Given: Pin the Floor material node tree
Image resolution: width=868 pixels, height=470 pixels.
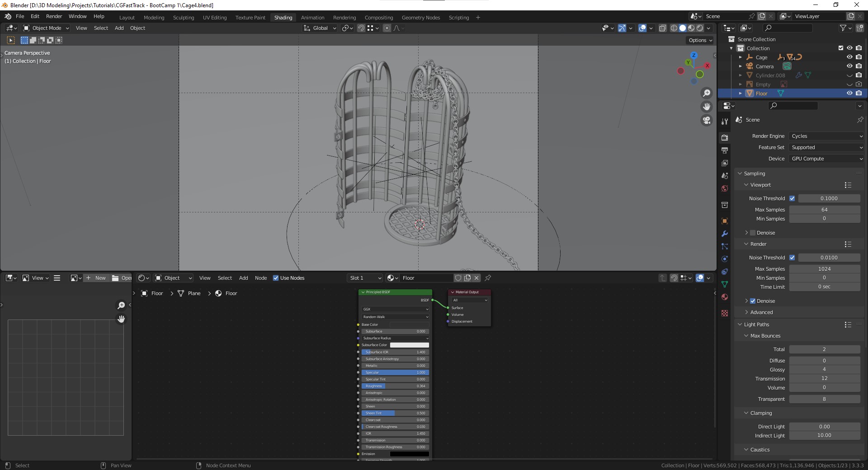Looking at the screenshot, I should pyautogui.click(x=488, y=278).
